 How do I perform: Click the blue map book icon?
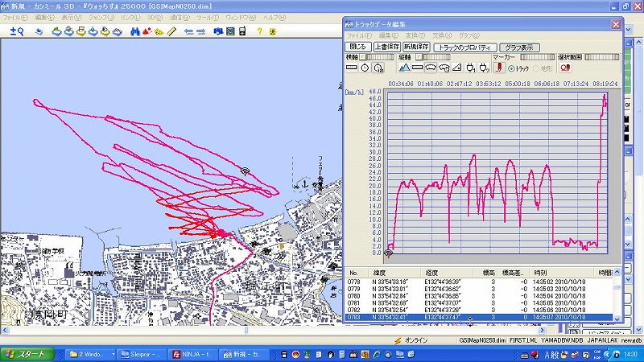218,31
